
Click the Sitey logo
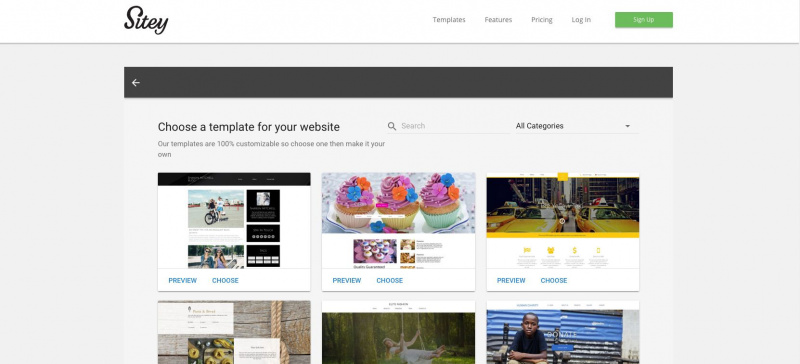(x=146, y=20)
